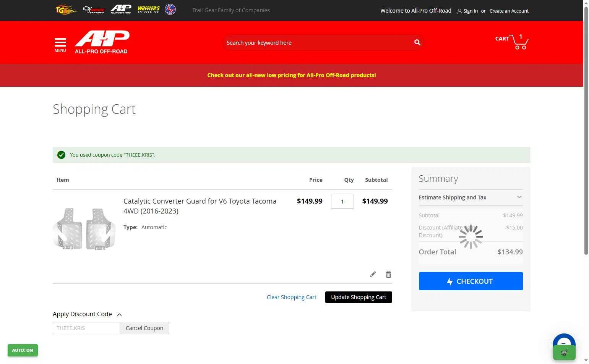Open the catalytic converter guard thumbnail
589x364 pixels.
click(x=84, y=229)
